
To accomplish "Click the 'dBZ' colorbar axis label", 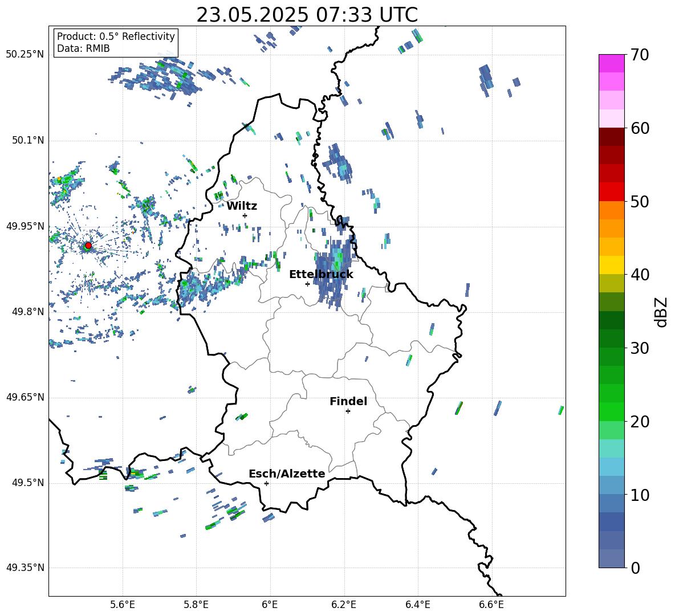I will (661, 312).
